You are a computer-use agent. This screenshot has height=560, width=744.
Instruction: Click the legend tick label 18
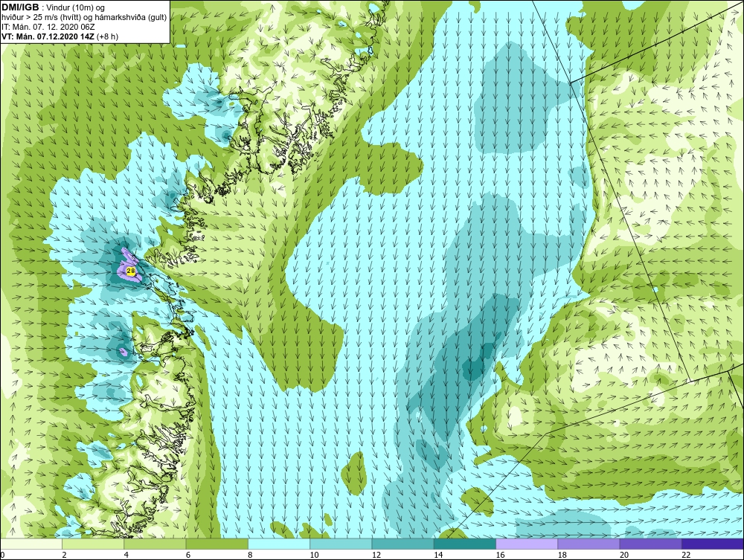tap(562, 555)
